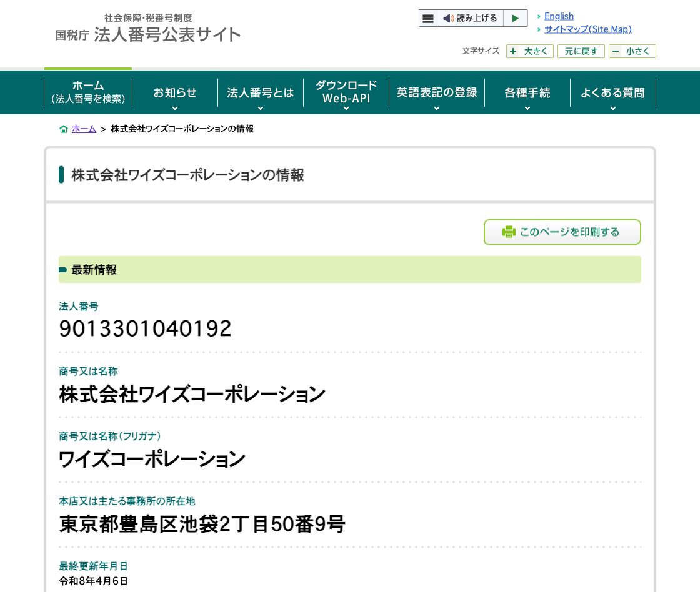Click the 文字サイズ label
The width and height of the screenshot is (700, 592).
click(481, 51)
